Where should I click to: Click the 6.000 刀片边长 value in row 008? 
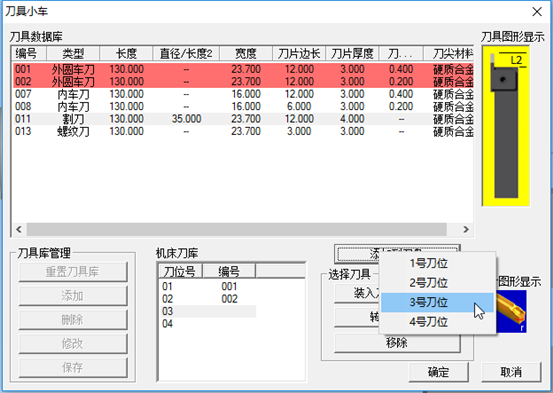click(x=299, y=107)
